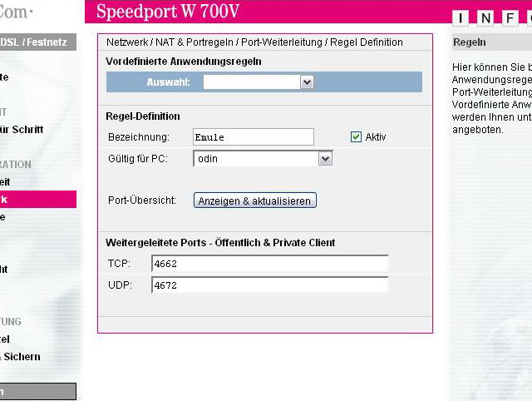
Task: Click the F letter tile in header
Action: click(510, 17)
